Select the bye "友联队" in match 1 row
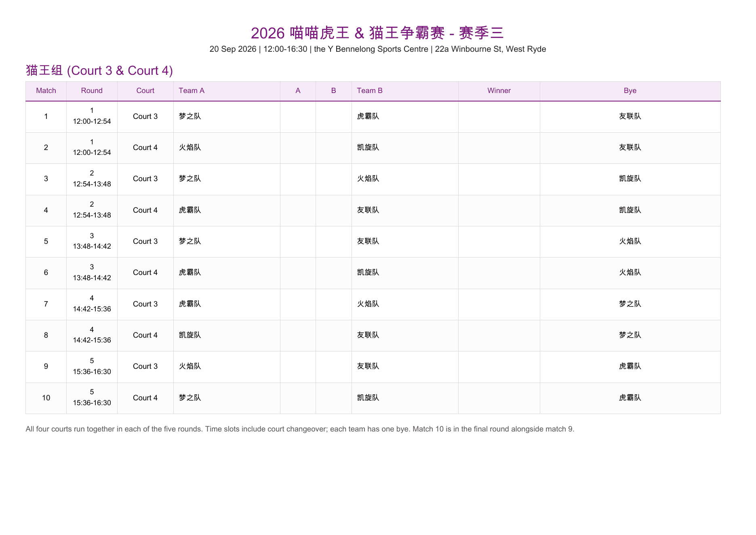This screenshot has height=535, width=756. coord(630,116)
